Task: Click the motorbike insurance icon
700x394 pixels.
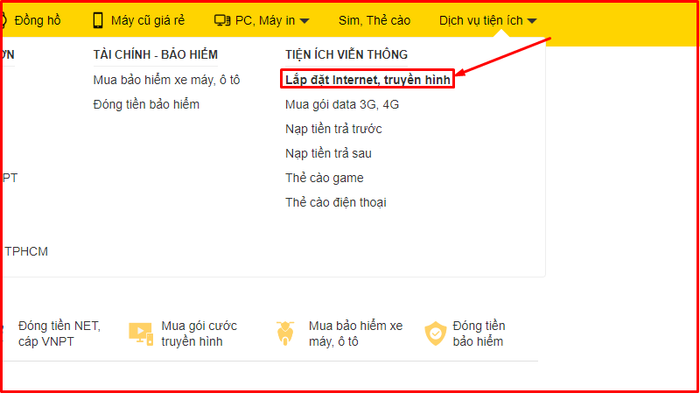Action: point(285,333)
